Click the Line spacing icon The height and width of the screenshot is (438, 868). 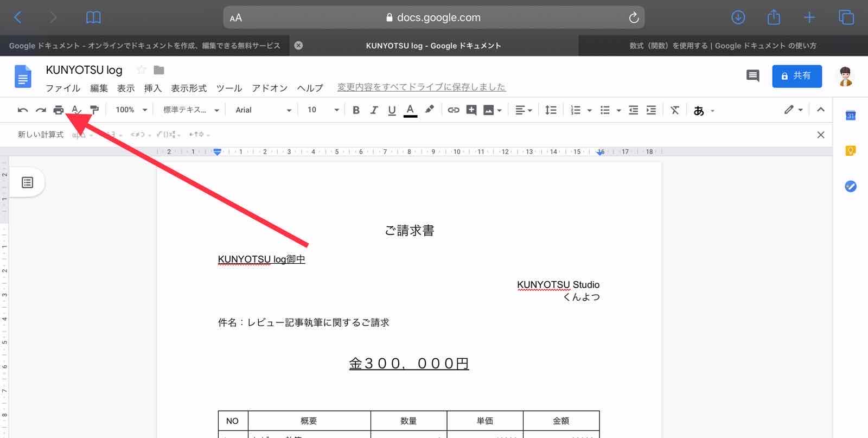pyautogui.click(x=551, y=110)
